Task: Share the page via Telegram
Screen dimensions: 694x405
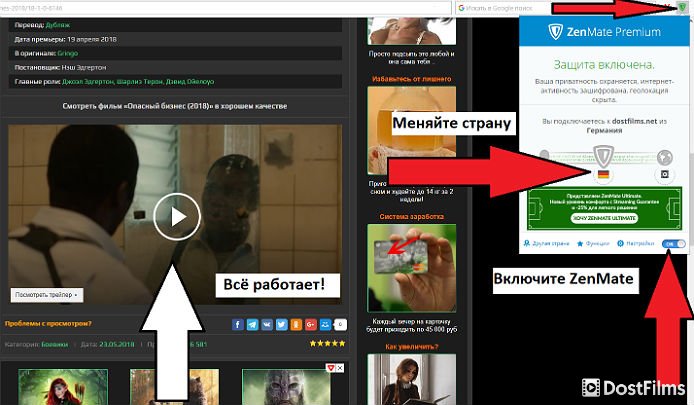Action: click(x=252, y=324)
